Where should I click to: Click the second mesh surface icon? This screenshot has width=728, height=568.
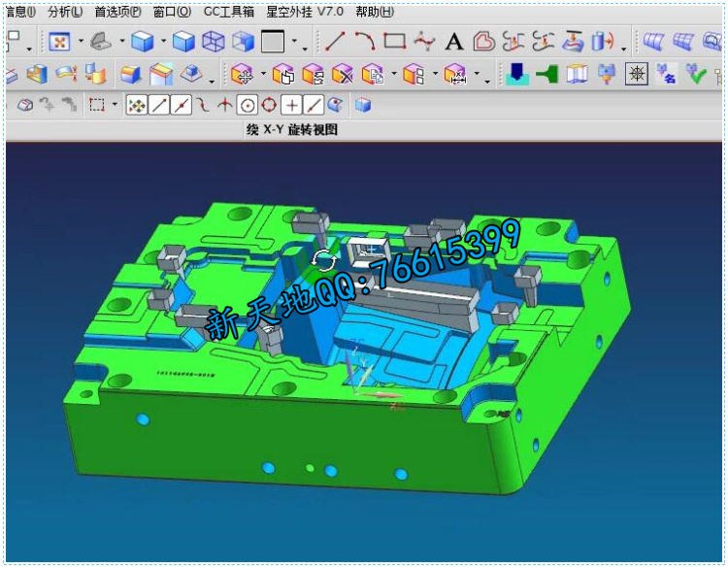pos(683,42)
